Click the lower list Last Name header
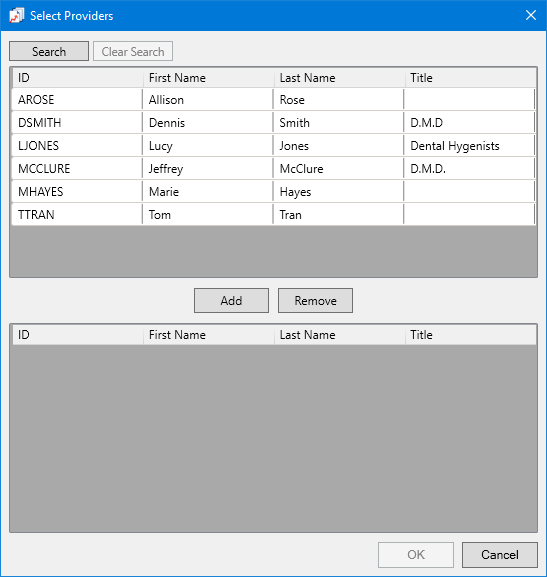The width and height of the screenshot is (547, 577). [339, 335]
